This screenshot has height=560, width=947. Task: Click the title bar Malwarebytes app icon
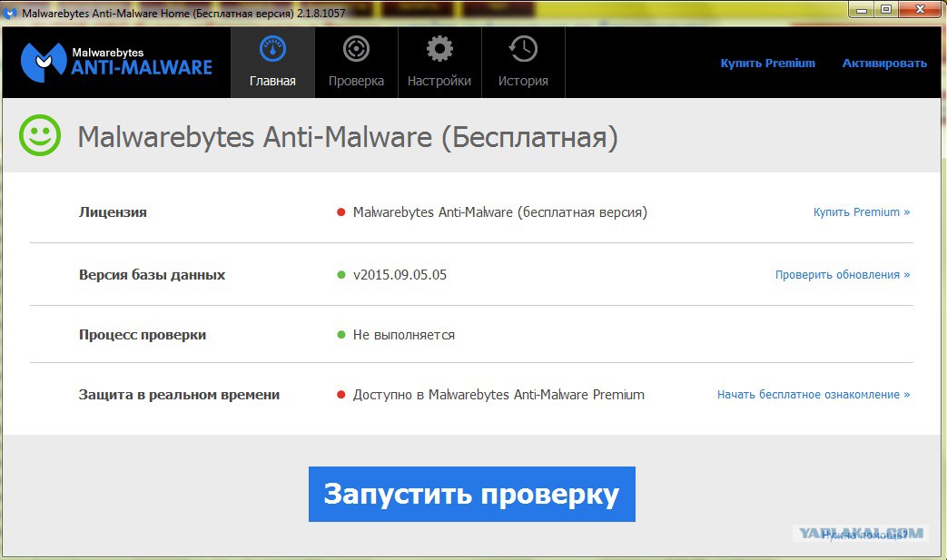point(11,13)
